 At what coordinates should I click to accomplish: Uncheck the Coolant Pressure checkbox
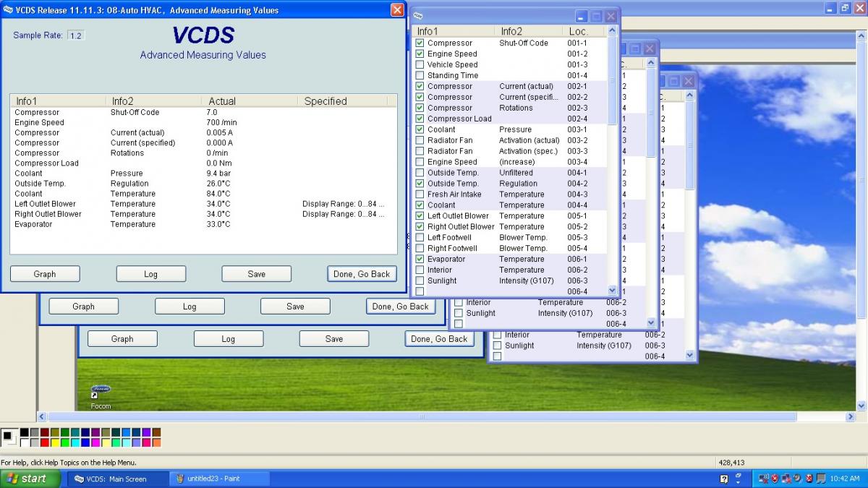click(420, 129)
